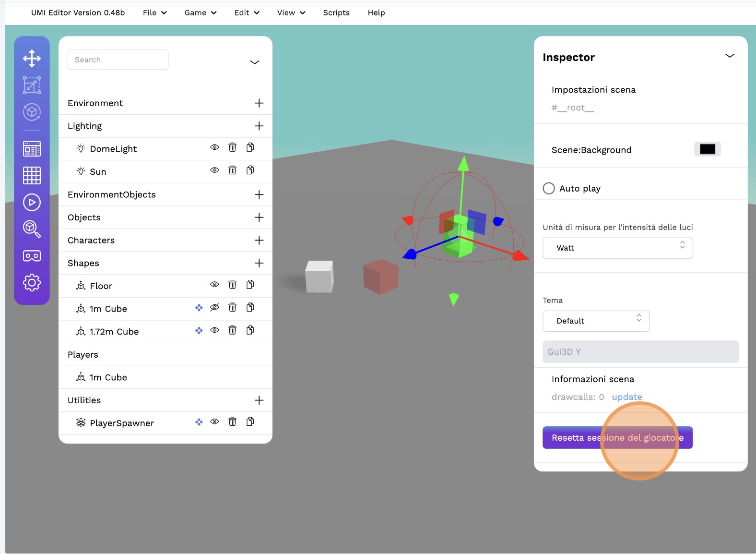This screenshot has width=756, height=554.
Task: Hide the Floor shape via eye icon
Action: (x=214, y=285)
